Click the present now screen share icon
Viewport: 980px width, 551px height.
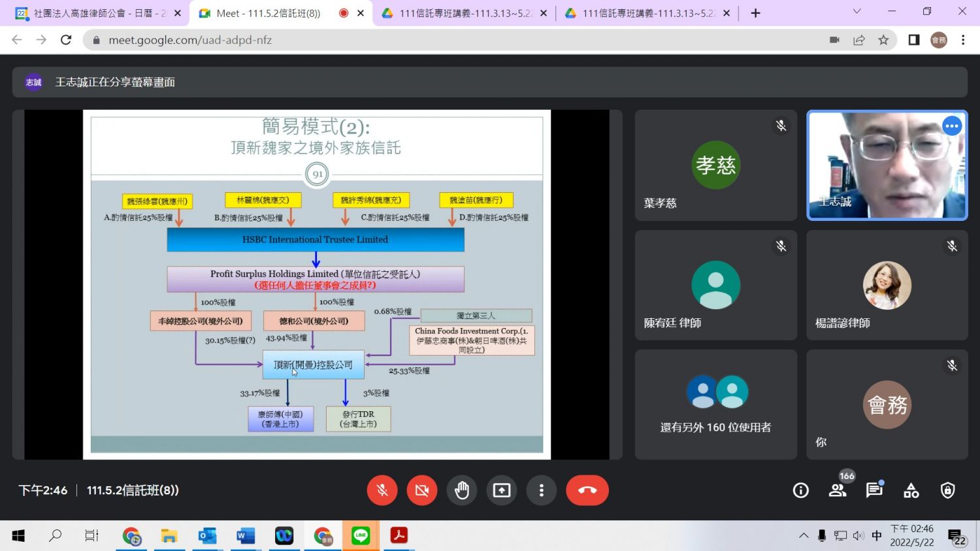(502, 490)
